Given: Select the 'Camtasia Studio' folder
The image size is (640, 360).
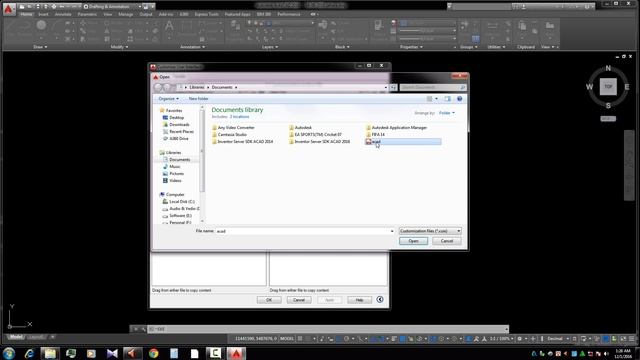Looking at the screenshot, I should [x=229, y=135].
